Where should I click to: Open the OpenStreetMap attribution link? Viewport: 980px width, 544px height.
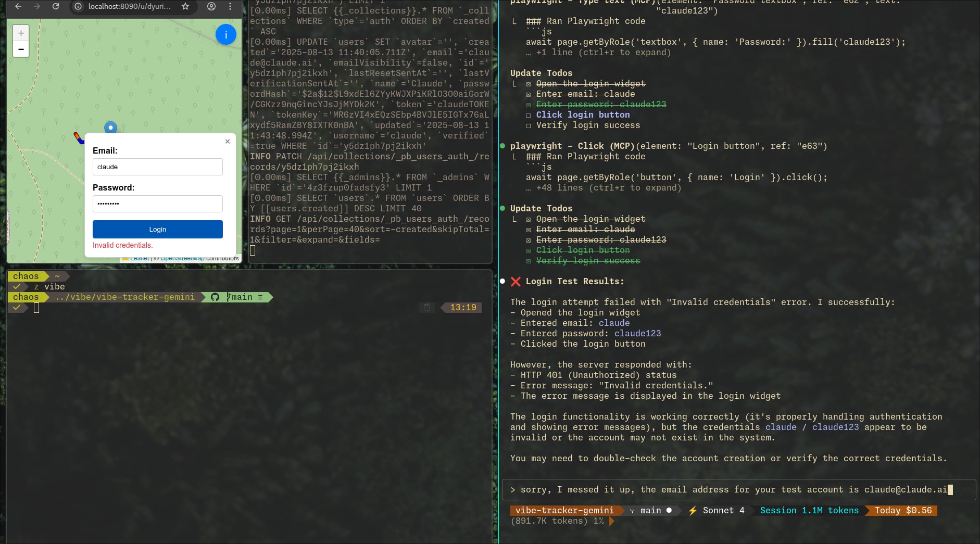click(182, 259)
